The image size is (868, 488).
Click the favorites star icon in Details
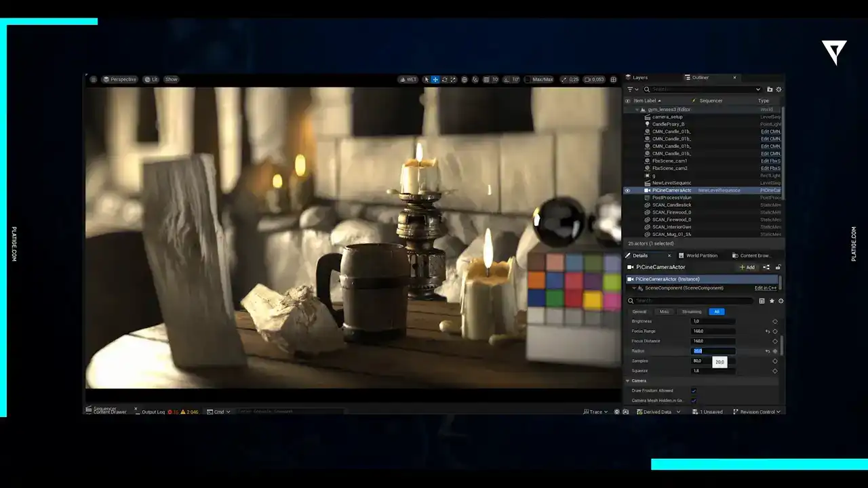[x=771, y=301]
